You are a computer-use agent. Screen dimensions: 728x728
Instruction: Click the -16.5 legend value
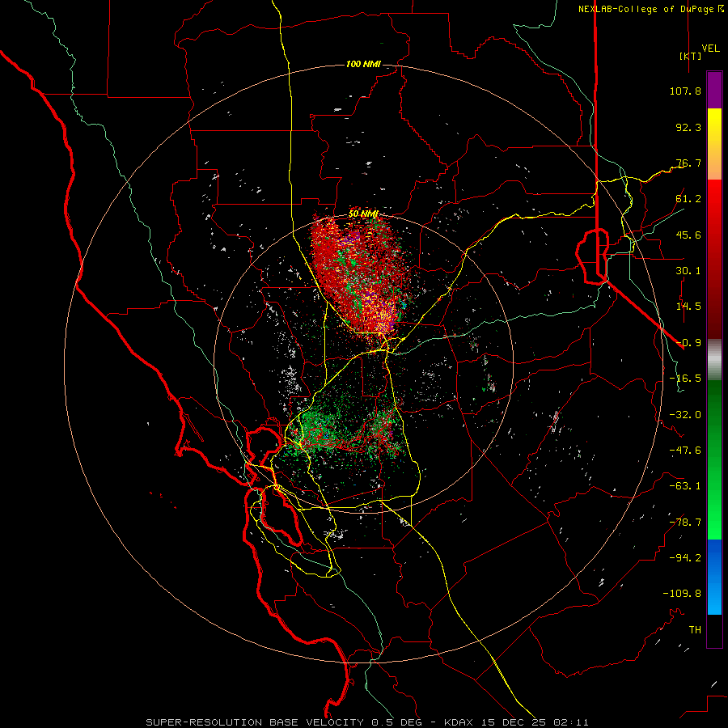click(685, 379)
